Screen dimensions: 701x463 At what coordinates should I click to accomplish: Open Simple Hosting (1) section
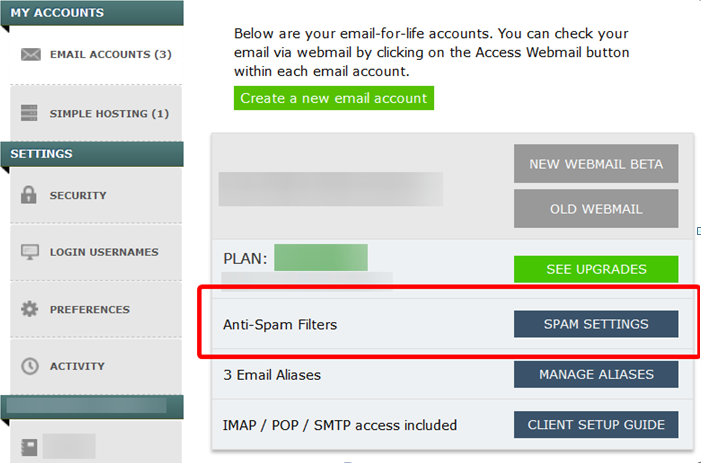[x=109, y=114]
